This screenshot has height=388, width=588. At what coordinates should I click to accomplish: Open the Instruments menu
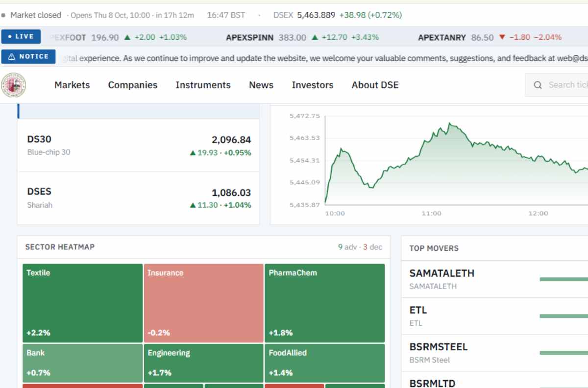pos(203,85)
